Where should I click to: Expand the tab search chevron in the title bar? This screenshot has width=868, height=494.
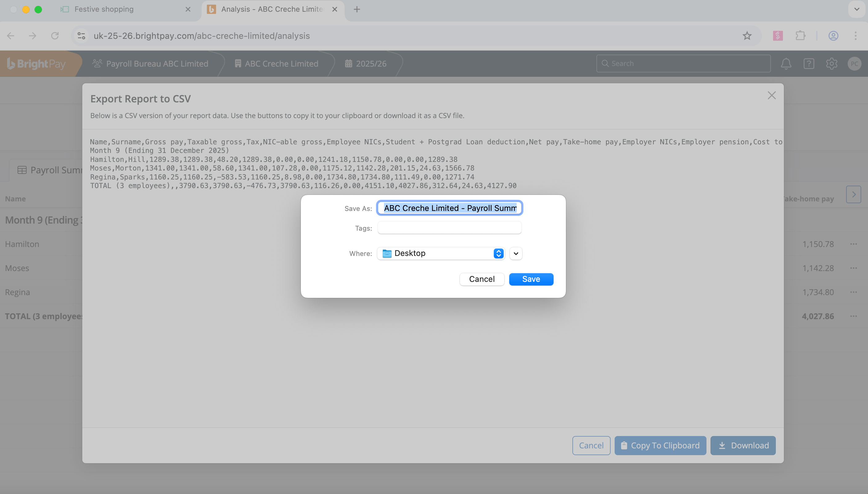pyautogui.click(x=857, y=9)
